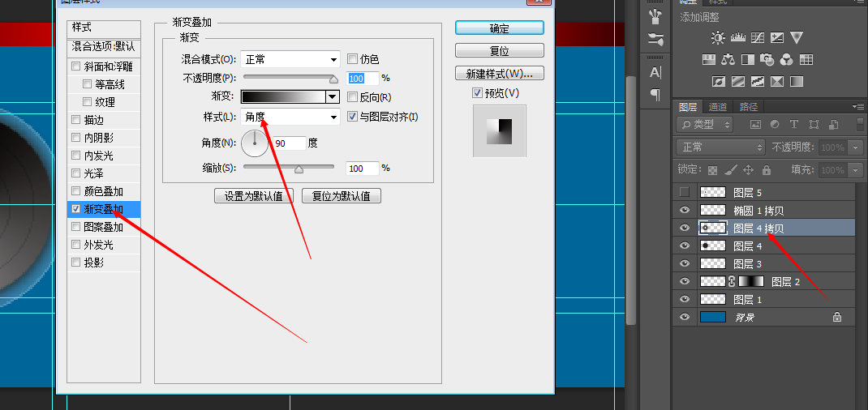
Task: Lock image pixels brush icon
Action: tap(731, 170)
